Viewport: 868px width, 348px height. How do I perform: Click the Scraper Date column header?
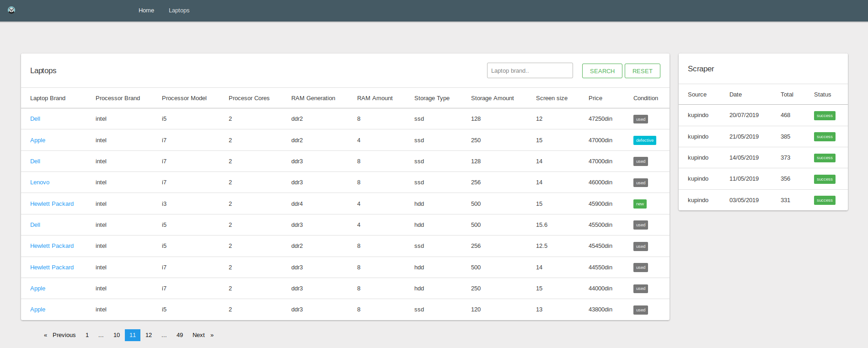[x=735, y=95]
